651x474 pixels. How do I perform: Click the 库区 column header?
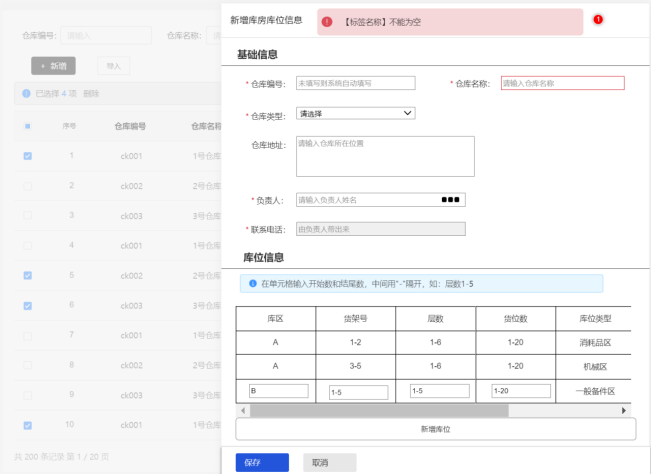[x=275, y=318]
